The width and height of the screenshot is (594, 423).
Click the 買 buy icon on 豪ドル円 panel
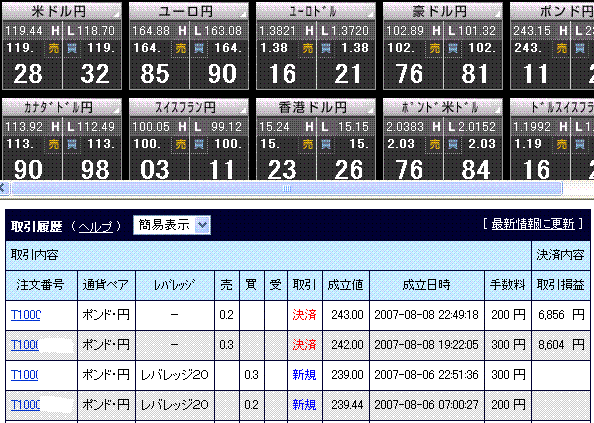click(453, 48)
